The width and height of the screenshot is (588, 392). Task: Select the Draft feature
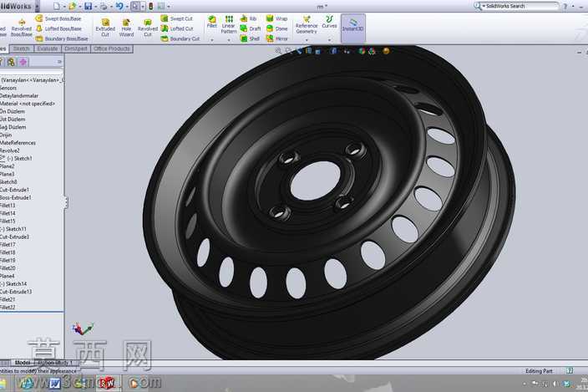click(x=250, y=28)
